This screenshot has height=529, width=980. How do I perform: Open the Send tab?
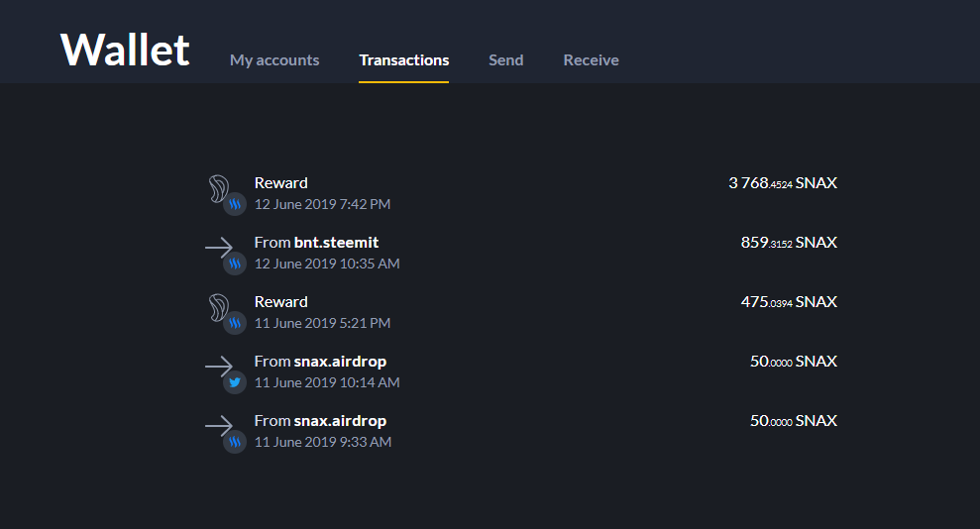505,60
